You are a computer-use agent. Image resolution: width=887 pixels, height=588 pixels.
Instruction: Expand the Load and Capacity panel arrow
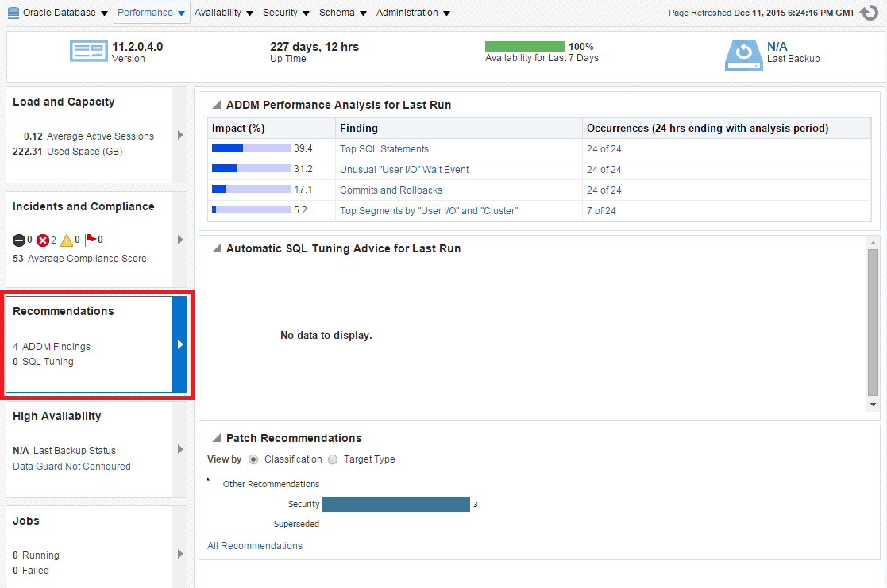click(x=180, y=135)
